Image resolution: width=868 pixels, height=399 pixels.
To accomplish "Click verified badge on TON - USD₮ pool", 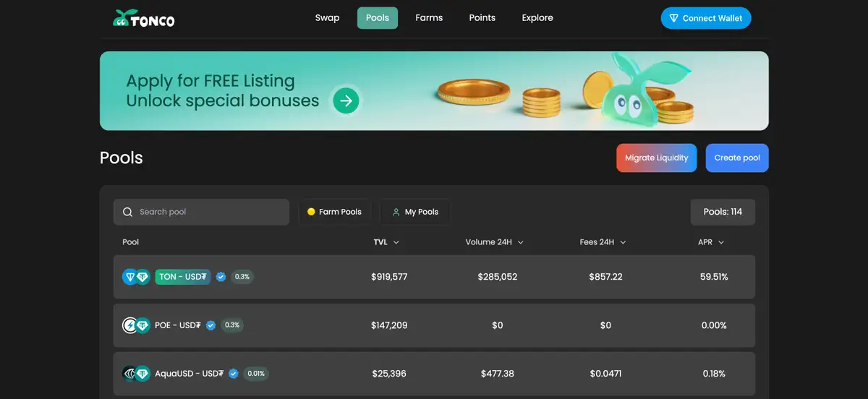I will (221, 277).
